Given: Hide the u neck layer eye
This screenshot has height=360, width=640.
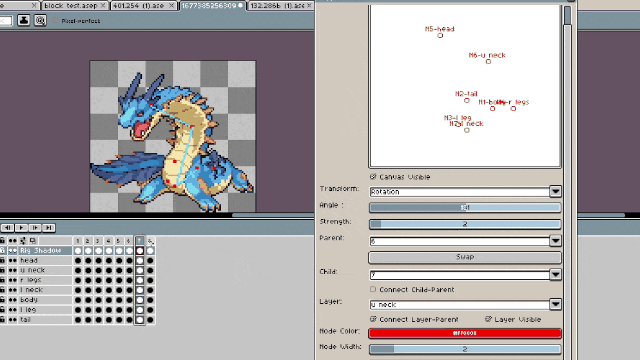Looking at the screenshot, I should [13, 270].
